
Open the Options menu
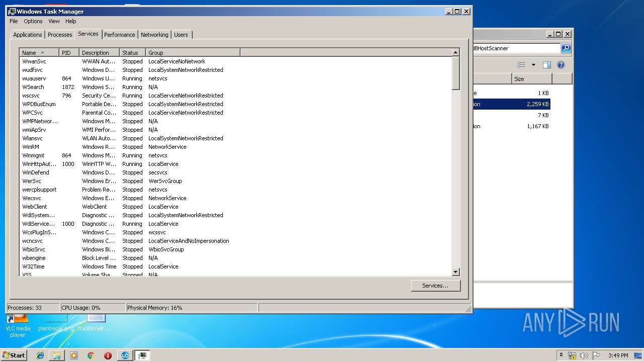coord(33,21)
